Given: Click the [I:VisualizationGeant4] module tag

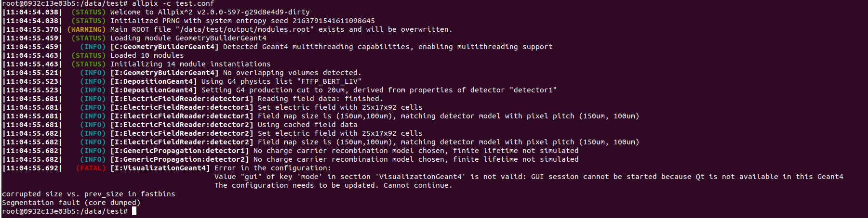Looking at the screenshot, I should (160, 168).
